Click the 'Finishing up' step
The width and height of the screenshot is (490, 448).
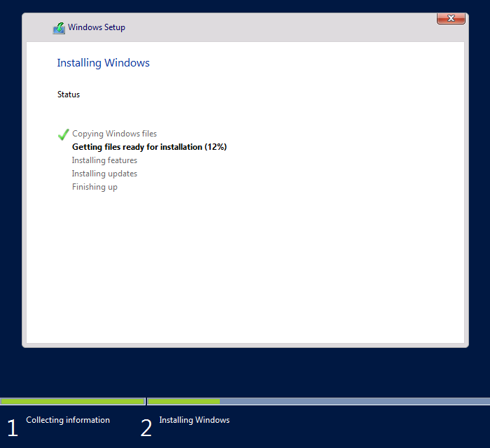94,187
